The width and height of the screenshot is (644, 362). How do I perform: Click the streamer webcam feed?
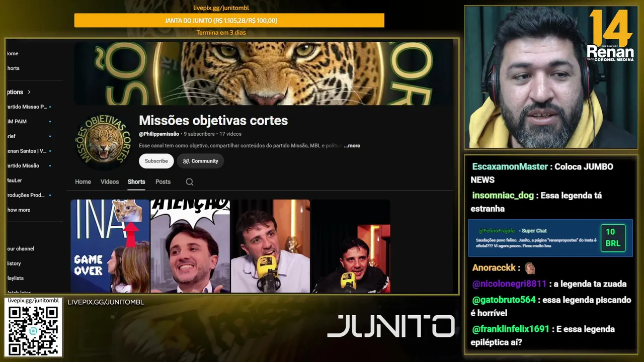tap(551, 77)
